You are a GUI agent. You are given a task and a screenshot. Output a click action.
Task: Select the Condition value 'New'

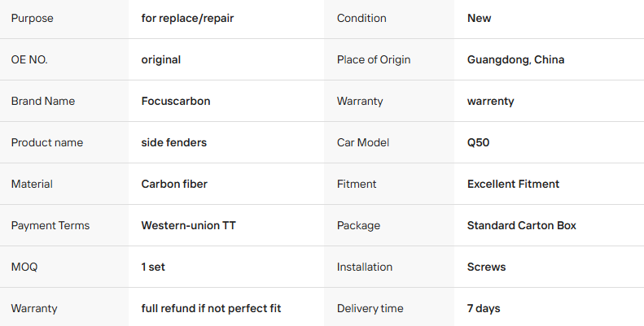[x=480, y=18]
